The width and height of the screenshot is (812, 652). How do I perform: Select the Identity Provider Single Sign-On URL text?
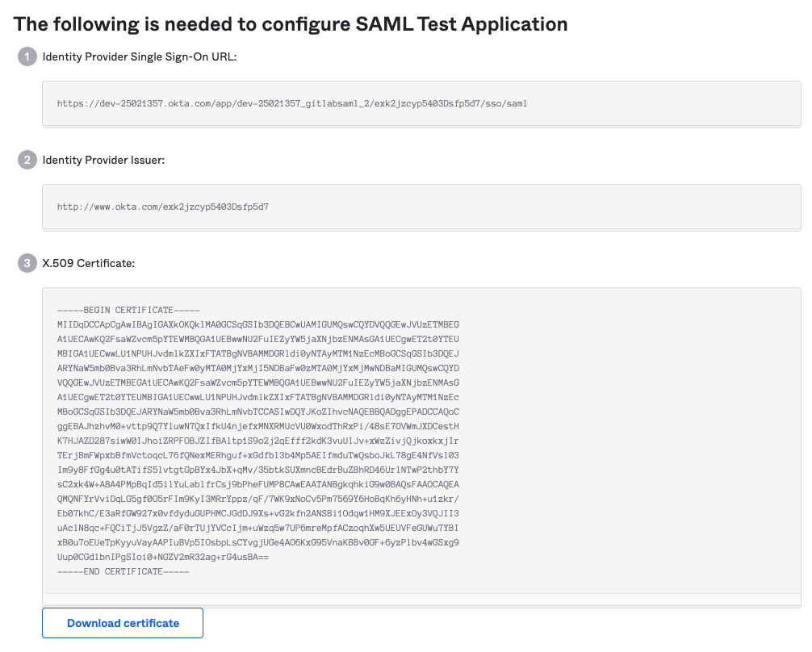292,103
